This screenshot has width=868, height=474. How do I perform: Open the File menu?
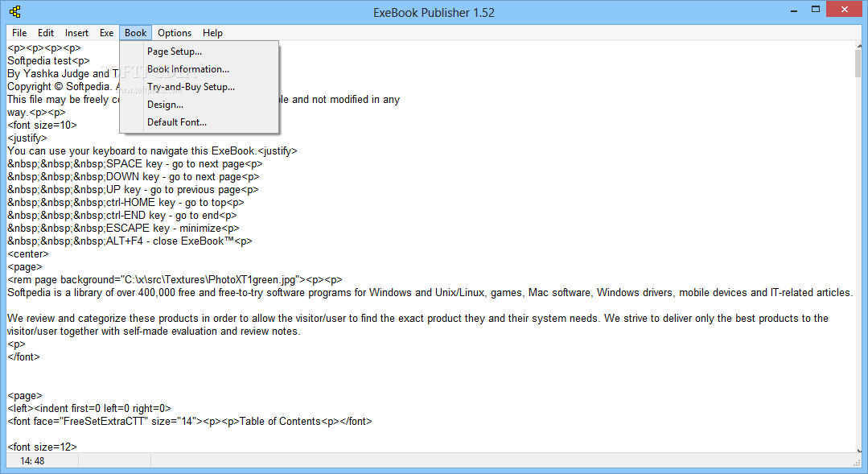pyautogui.click(x=19, y=33)
